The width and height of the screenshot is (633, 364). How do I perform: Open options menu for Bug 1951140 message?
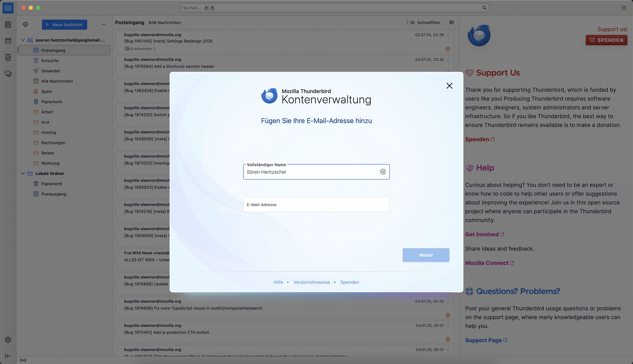[448, 35]
